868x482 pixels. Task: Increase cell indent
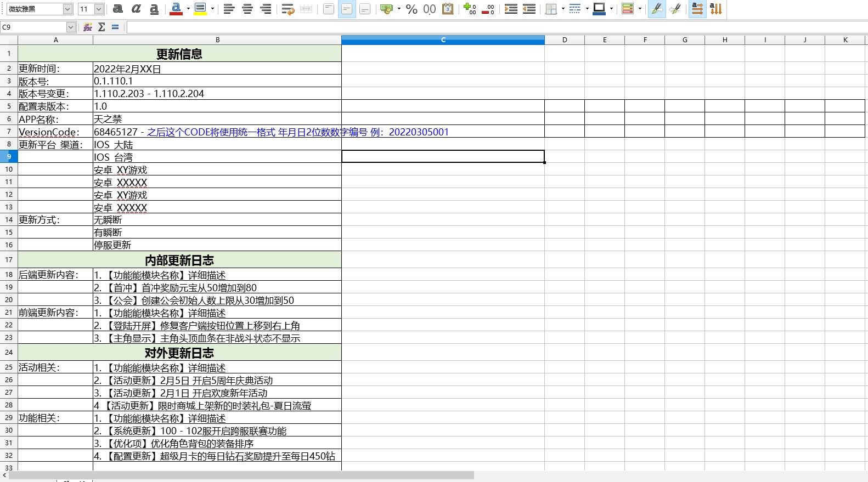coord(510,9)
